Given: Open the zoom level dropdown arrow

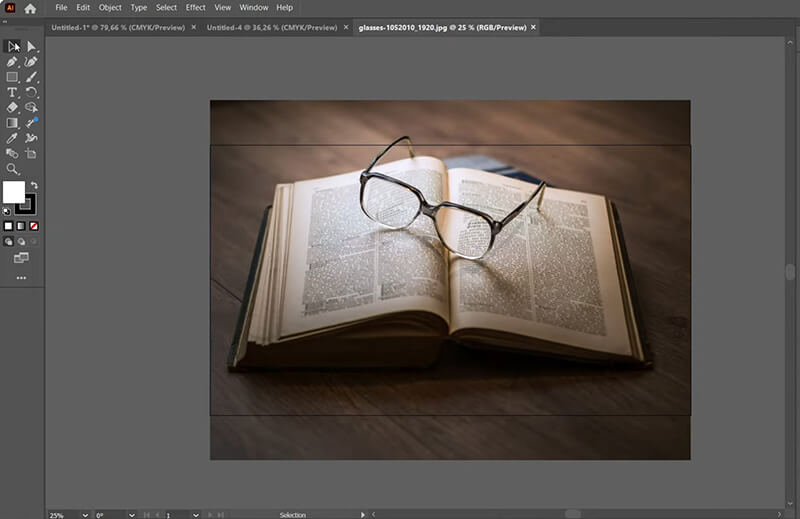Looking at the screenshot, I should pos(85,515).
